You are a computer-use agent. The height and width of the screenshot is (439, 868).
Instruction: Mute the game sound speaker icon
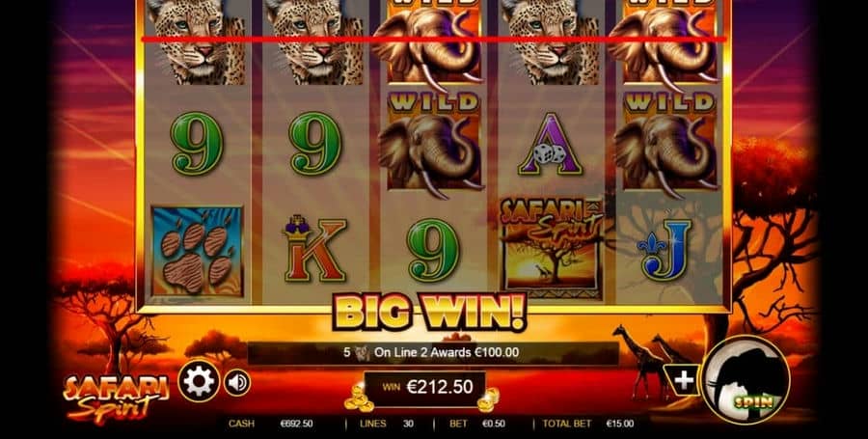(x=237, y=382)
